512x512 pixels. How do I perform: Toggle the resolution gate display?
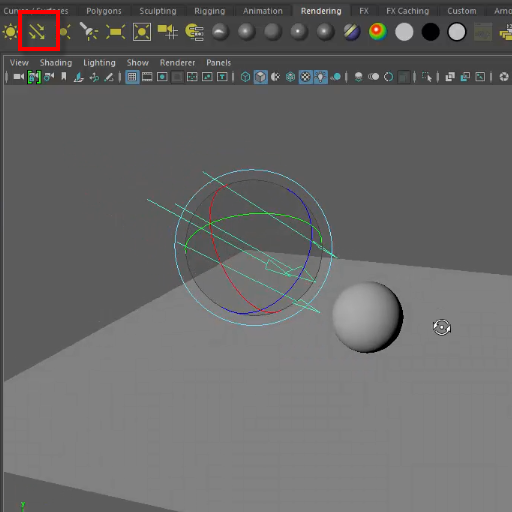click(x=162, y=77)
